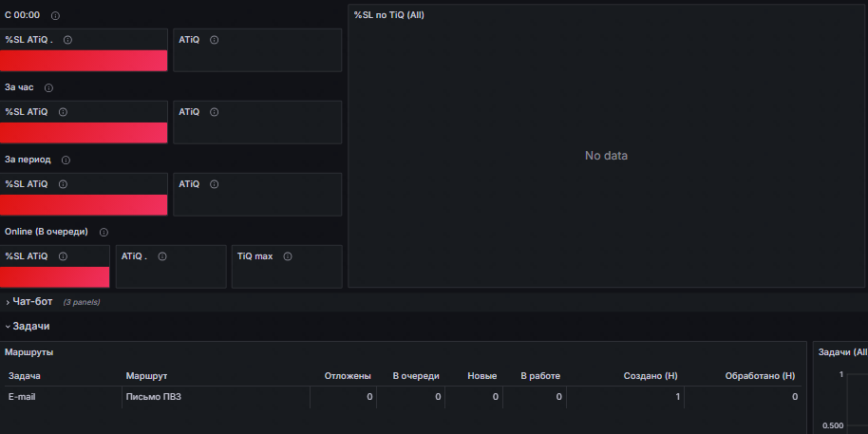Click info icon on ATiQ panel under "За период"
This screenshot has height=434, width=868.
click(x=214, y=184)
